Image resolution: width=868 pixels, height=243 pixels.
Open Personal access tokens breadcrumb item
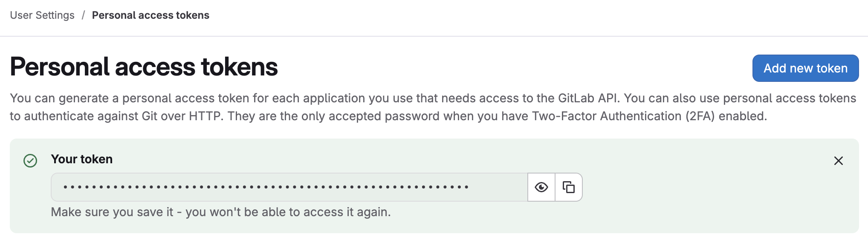pos(150,15)
